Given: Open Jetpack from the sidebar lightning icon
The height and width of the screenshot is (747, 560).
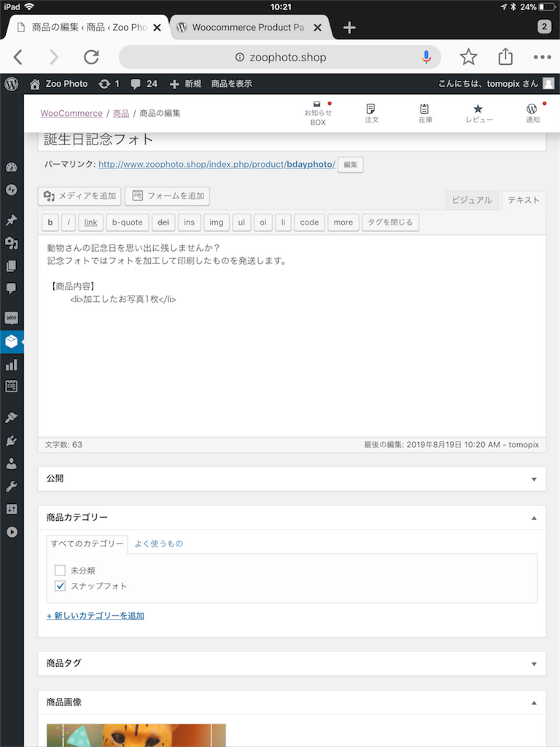Looking at the screenshot, I should [x=12, y=190].
